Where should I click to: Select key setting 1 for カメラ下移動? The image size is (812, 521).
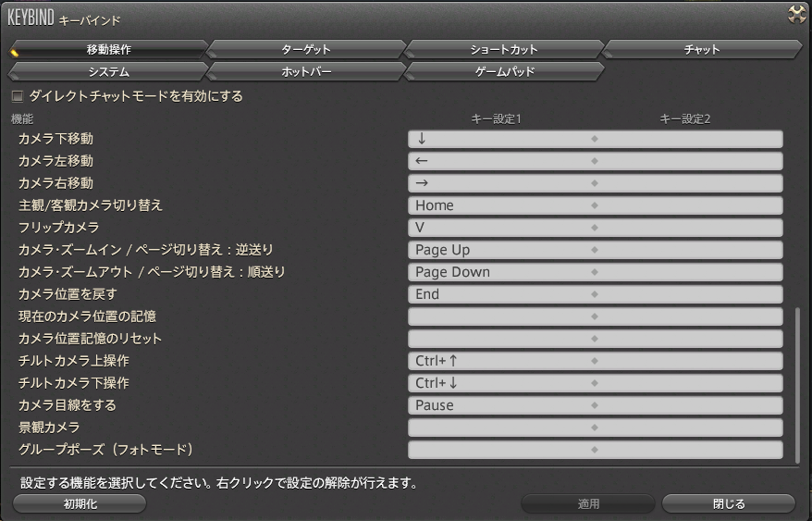501,139
